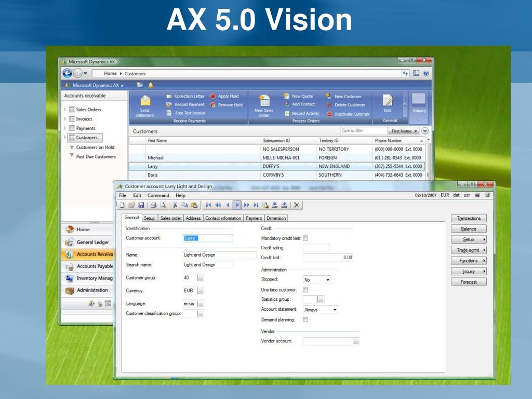Open the Command menu
Screen dimensions: 532x399
tap(158, 195)
